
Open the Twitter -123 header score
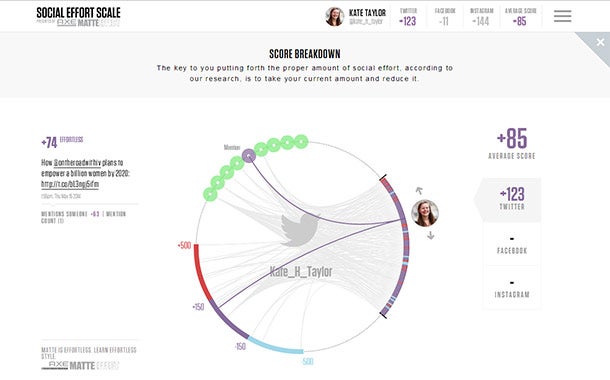click(x=408, y=17)
